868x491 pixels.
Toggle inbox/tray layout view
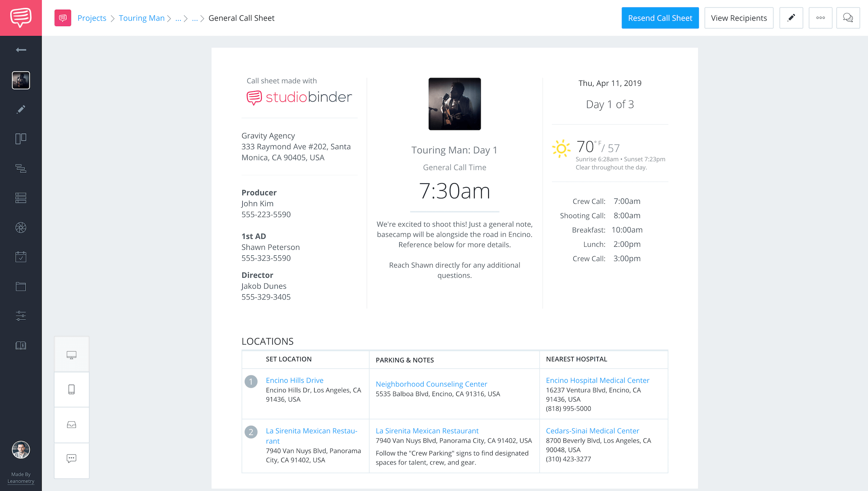pyautogui.click(x=72, y=424)
